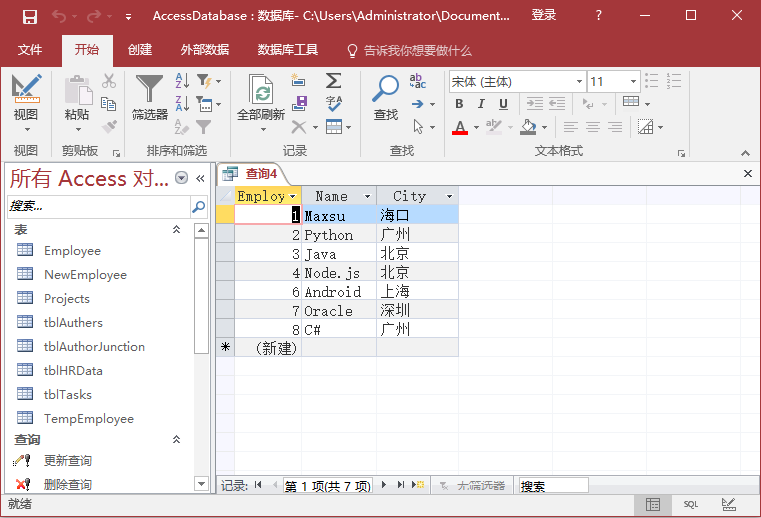Sort ascending with the A-Z icon

tap(182, 80)
